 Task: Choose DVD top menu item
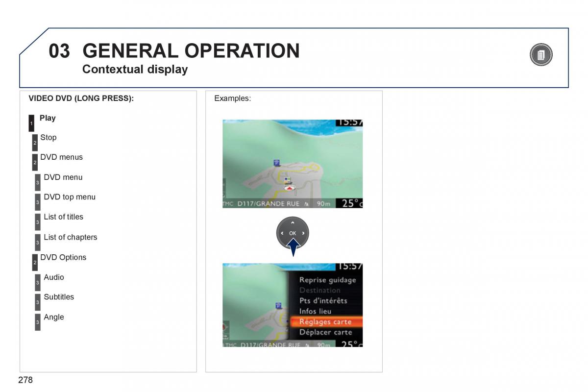tap(70, 197)
